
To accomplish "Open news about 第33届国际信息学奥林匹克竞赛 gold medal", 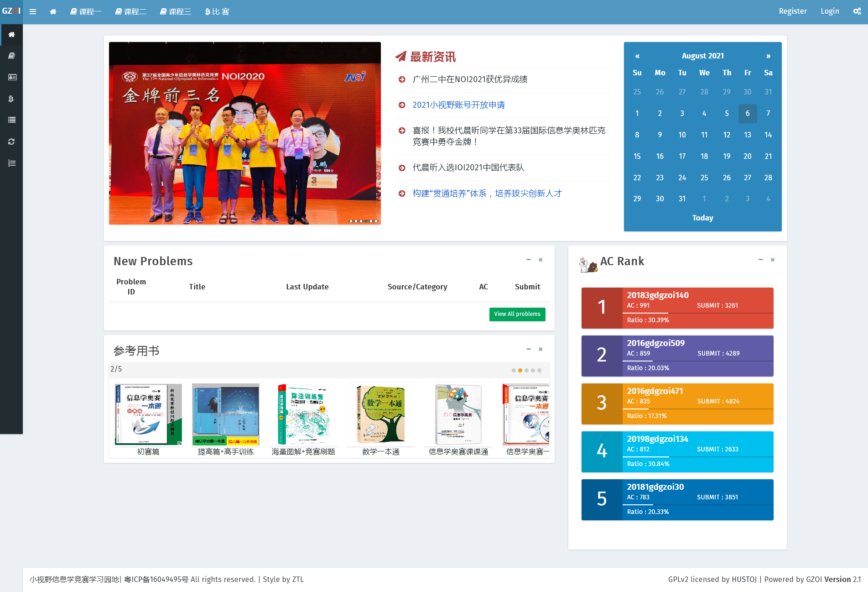I will click(509, 136).
